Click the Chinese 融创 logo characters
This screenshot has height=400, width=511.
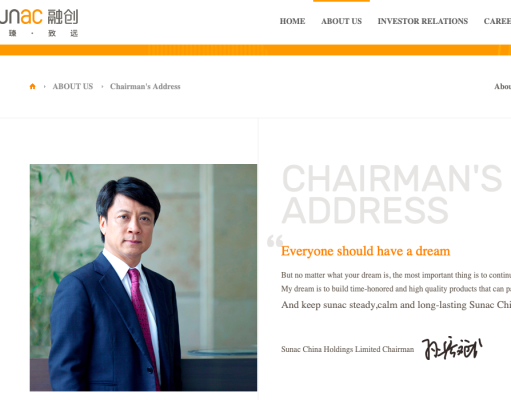point(63,17)
